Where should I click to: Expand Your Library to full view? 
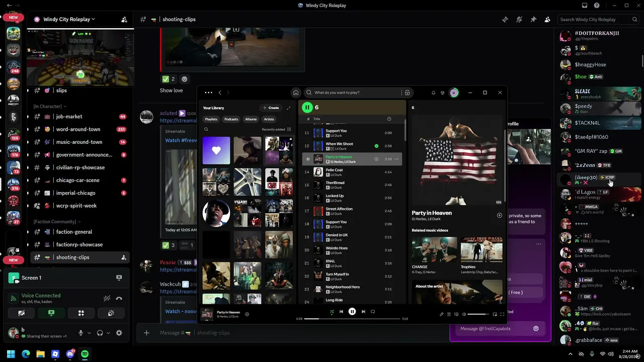[289, 108]
